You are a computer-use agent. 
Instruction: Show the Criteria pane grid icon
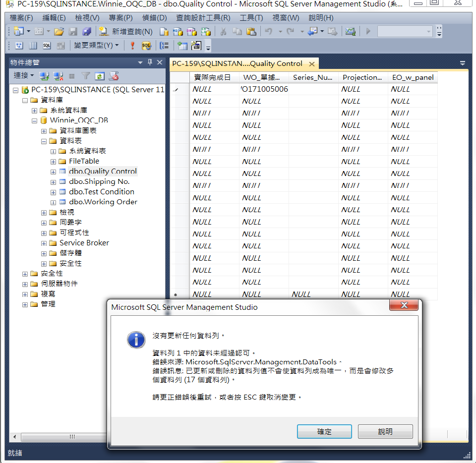coord(33,46)
